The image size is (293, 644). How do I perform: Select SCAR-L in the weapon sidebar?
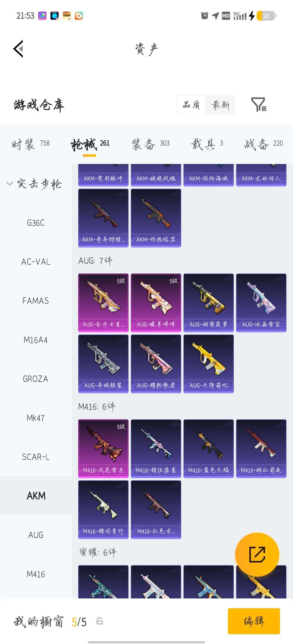coord(36,457)
